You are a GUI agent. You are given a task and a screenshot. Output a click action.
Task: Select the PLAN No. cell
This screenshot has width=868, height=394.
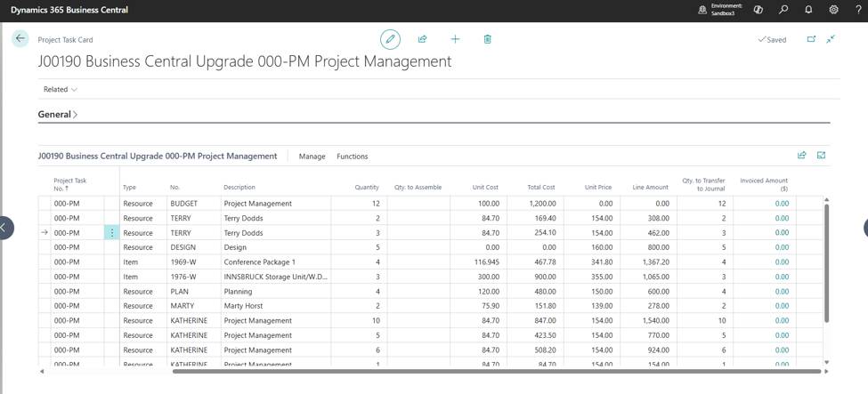pyautogui.click(x=194, y=292)
